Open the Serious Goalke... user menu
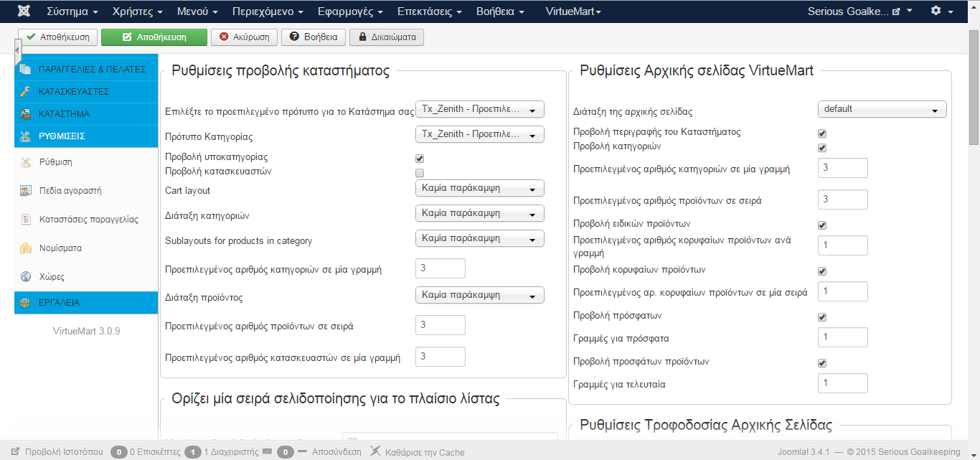This screenshot has height=460, width=980. [x=860, y=11]
